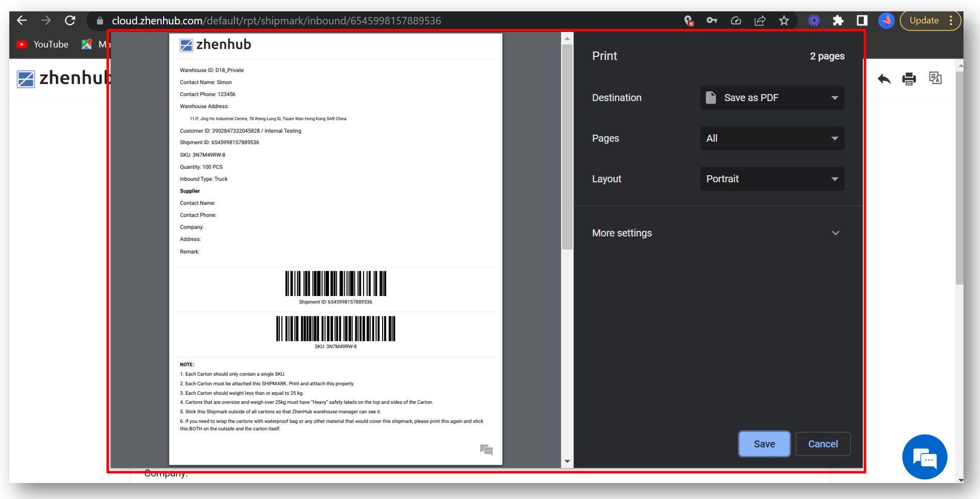This screenshot has height=499, width=980.
Task: Click the blue starburst extension icon
Action: click(x=814, y=21)
